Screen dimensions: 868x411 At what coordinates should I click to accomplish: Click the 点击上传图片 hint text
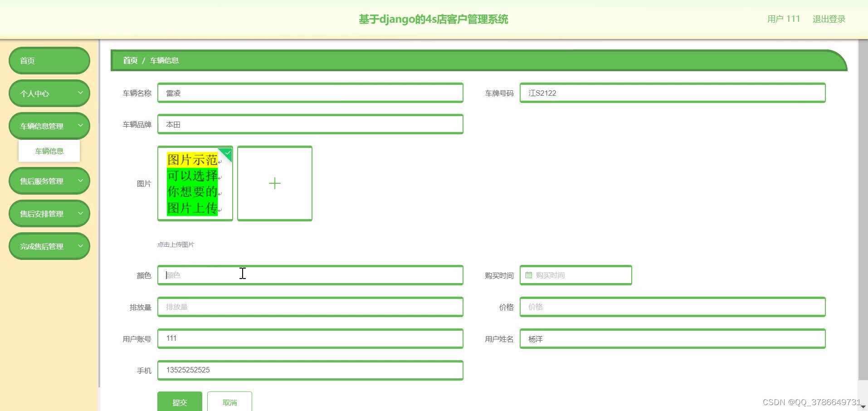click(x=176, y=245)
